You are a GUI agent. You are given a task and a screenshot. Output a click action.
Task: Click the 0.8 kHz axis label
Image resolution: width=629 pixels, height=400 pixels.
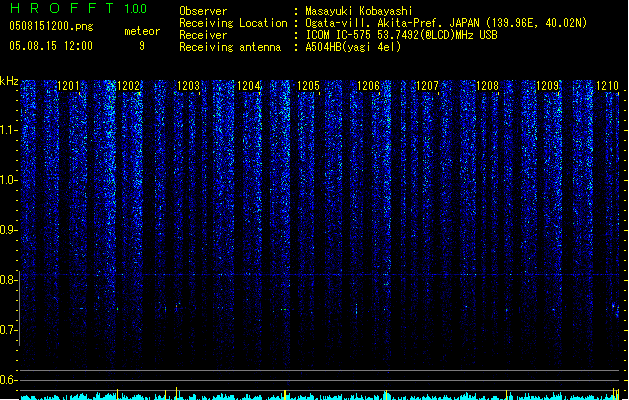coord(8,280)
